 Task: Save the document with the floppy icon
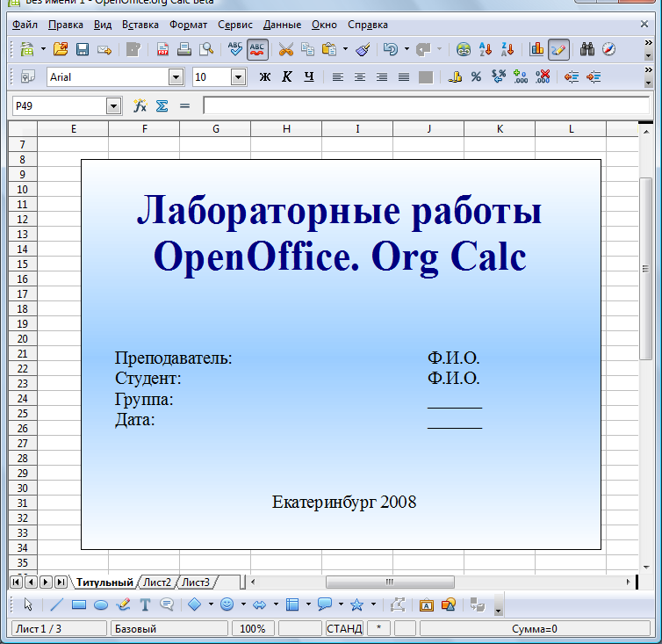coord(83,49)
